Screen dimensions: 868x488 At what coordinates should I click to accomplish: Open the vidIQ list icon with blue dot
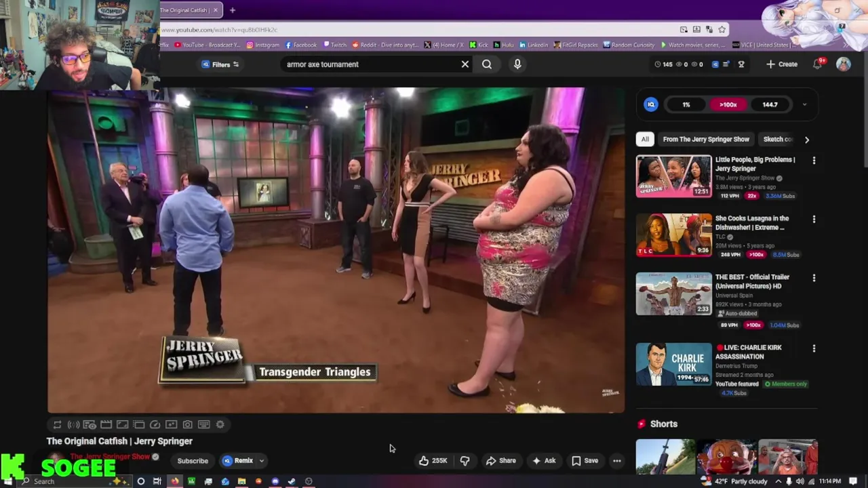(x=726, y=64)
